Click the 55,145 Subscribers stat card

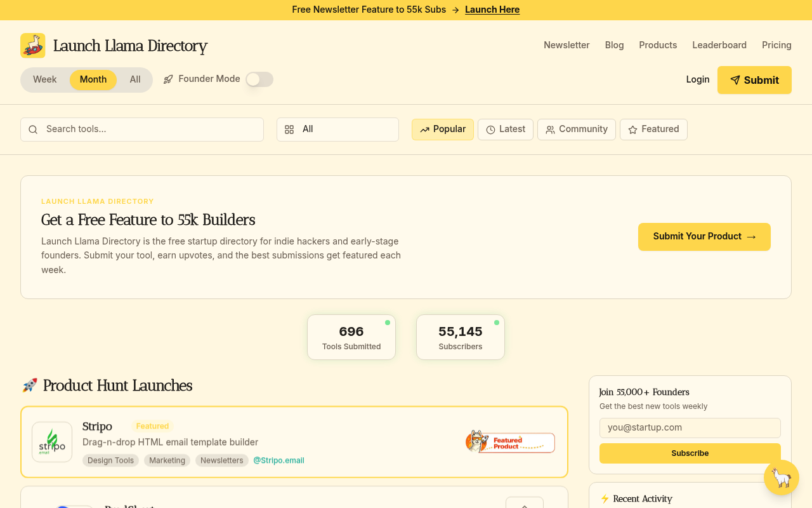click(x=461, y=337)
